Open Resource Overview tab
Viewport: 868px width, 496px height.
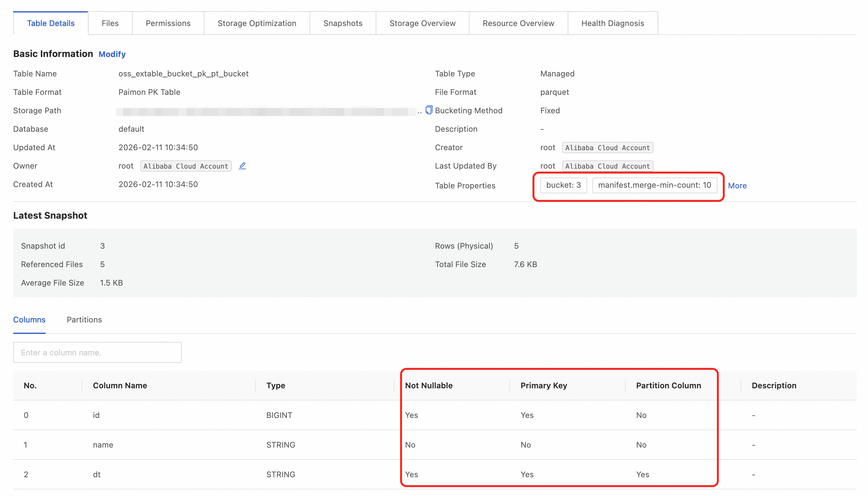click(518, 23)
